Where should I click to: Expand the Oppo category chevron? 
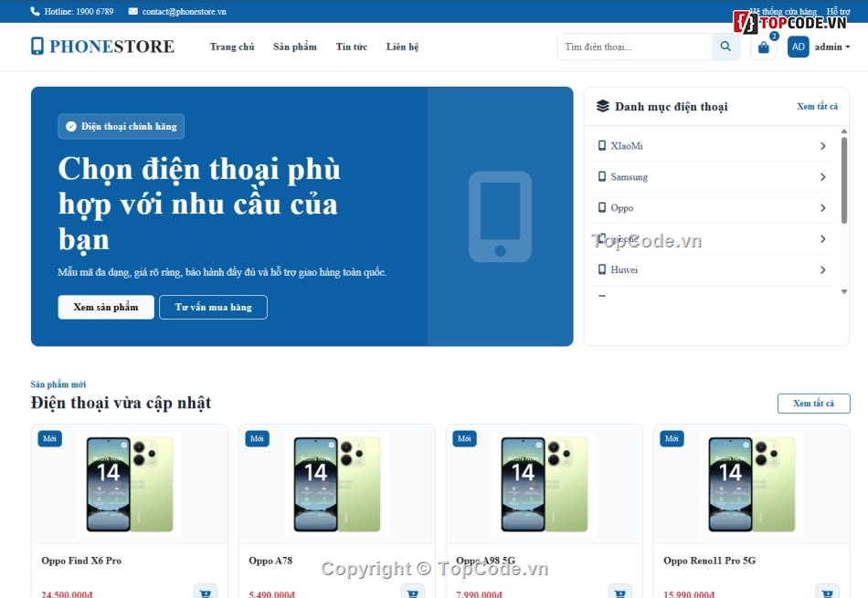tap(823, 208)
